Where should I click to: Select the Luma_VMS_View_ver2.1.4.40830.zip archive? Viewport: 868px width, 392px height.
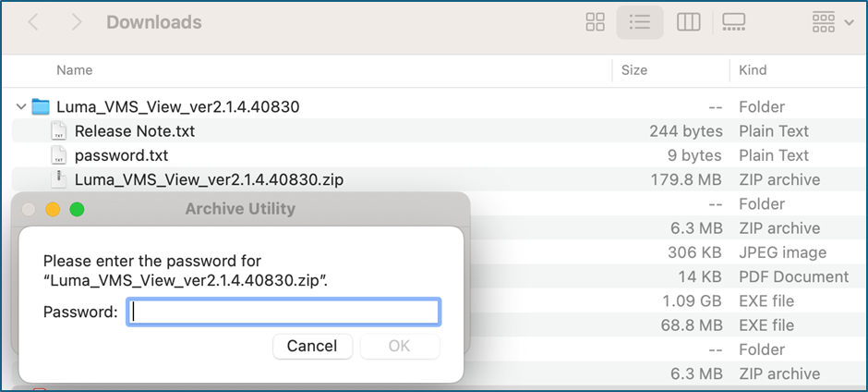tap(209, 180)
